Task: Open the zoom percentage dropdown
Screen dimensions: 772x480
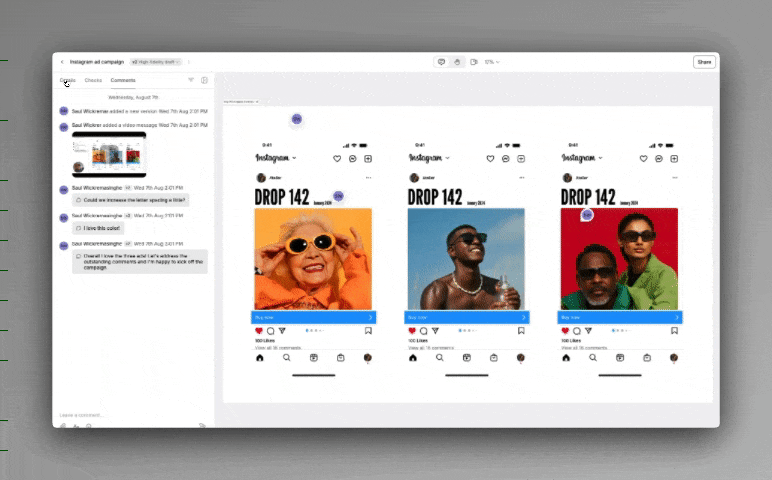Action: (x=492, y=62)
